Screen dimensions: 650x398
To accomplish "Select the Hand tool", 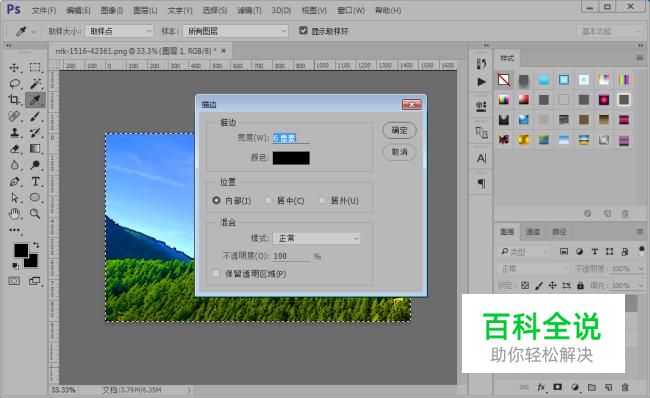I will click(x=14, y=214).
